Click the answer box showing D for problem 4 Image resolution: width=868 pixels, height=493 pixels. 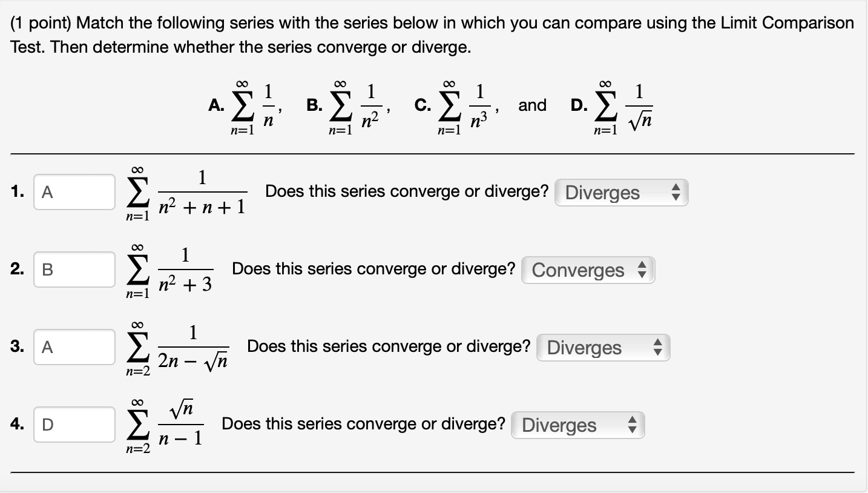(x=74, y=425)
